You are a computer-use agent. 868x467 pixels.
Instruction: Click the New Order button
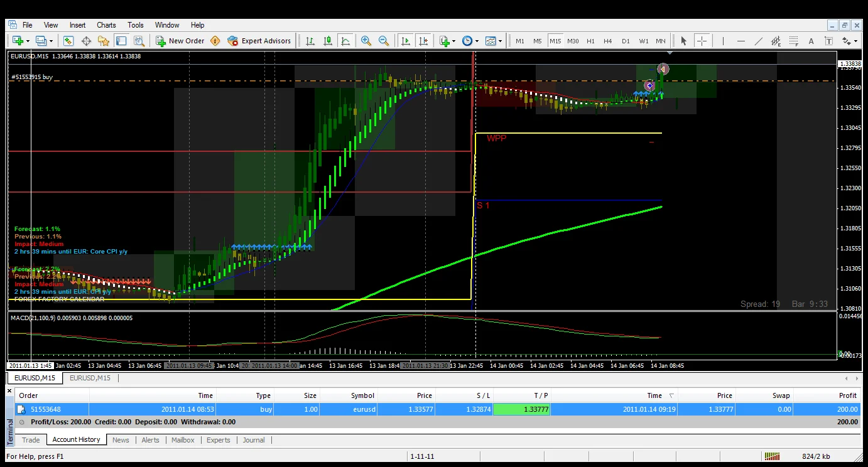coord(180,41)
